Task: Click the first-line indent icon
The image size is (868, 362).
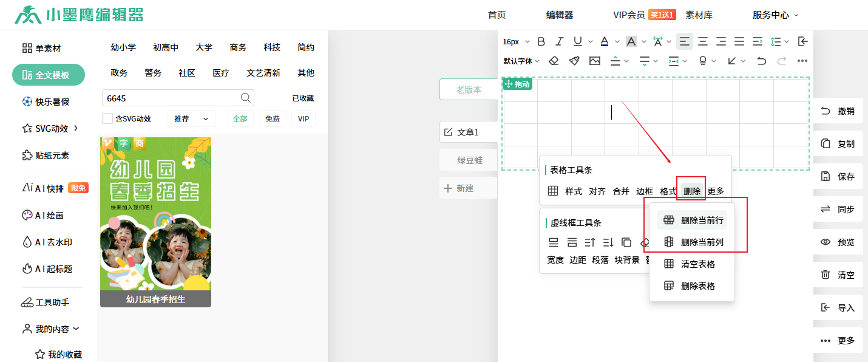Action: click(x=758, y=41)
